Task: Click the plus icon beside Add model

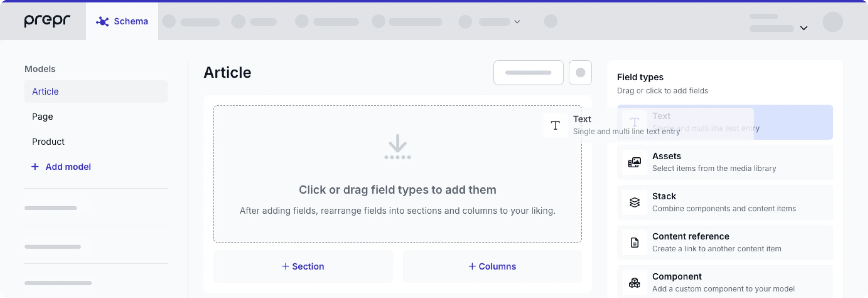Action: click(x=35, y=167)
